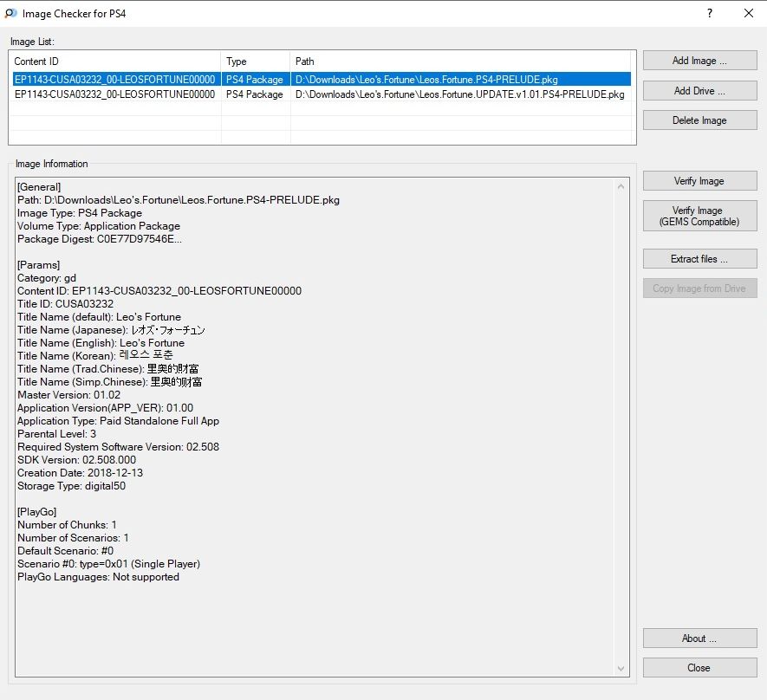Sort list by Type column header

(x=256, y=62)
